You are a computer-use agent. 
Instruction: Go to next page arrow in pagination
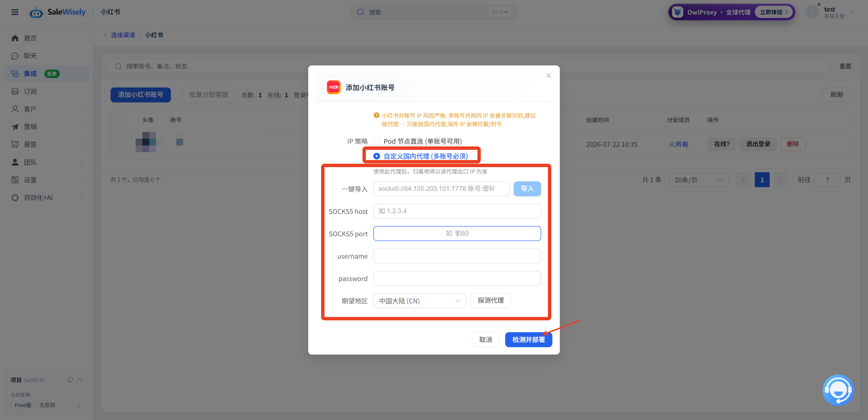781,180
